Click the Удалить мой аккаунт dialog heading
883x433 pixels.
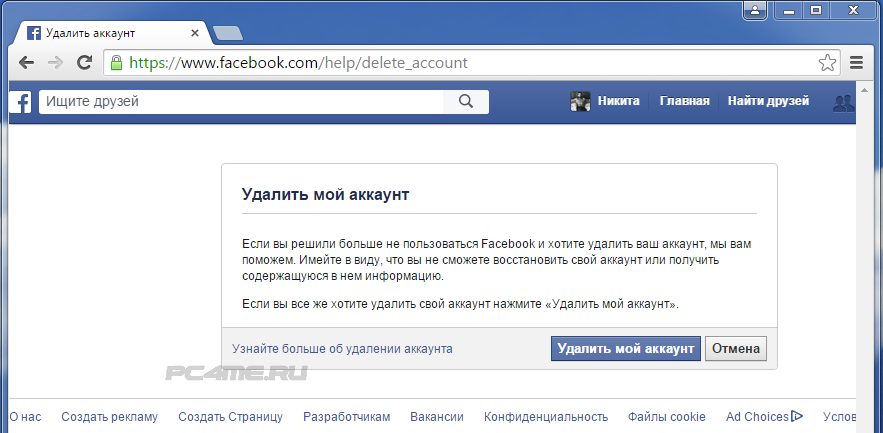(x=325, y=195)
